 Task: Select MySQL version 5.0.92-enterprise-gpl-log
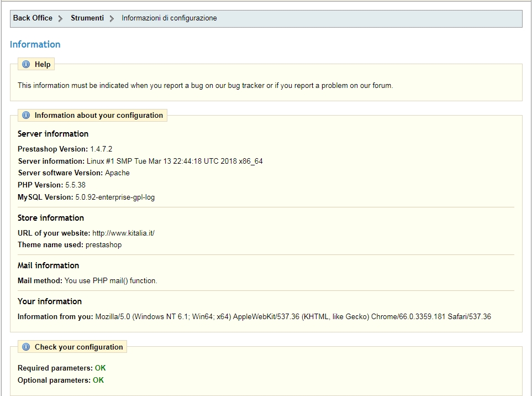click(x=115, y=197)
